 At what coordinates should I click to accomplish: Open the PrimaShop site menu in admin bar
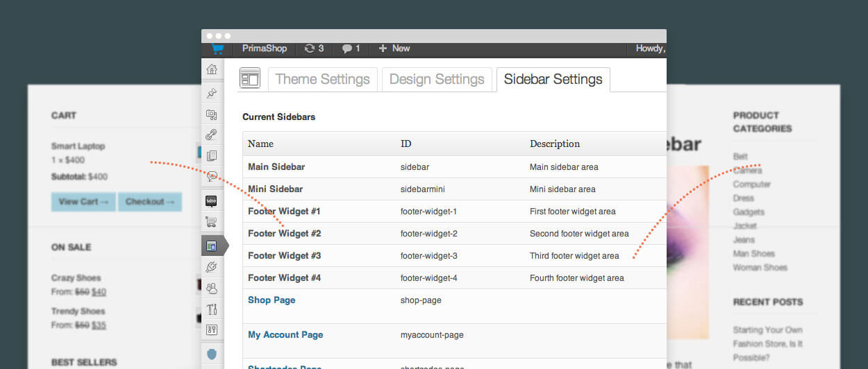(x=264, y=49)
